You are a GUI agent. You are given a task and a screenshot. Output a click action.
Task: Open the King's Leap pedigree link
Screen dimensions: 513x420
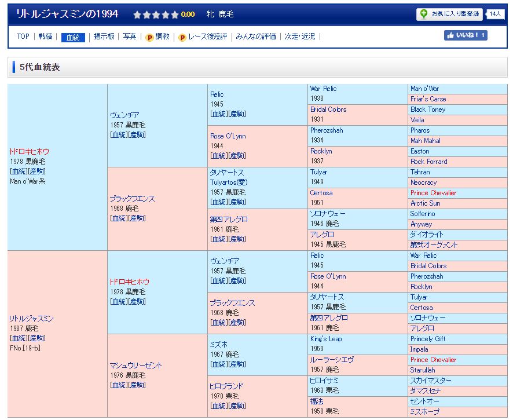(325, 339)
